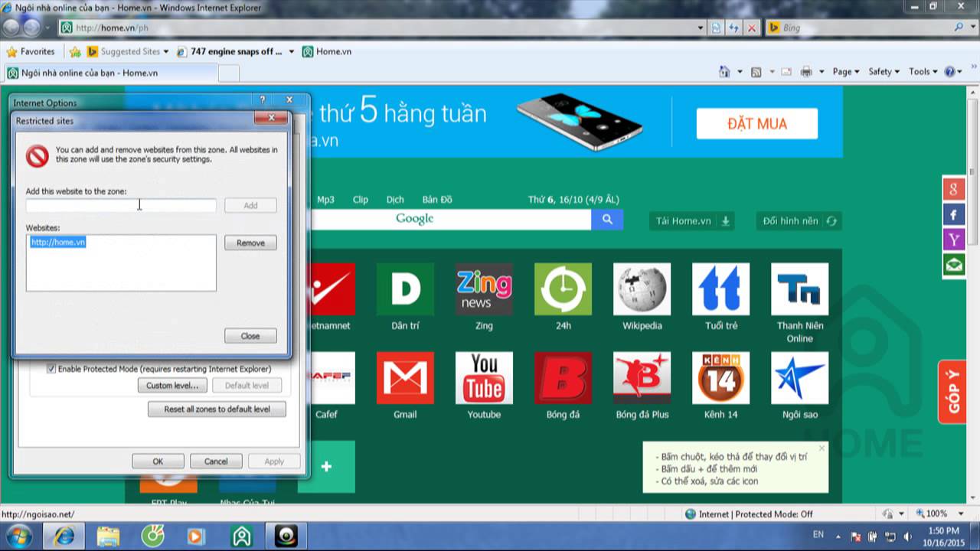980x551 pixels.
Task: Click the Read mail envelope icon
Action: [x=786, y=71]
